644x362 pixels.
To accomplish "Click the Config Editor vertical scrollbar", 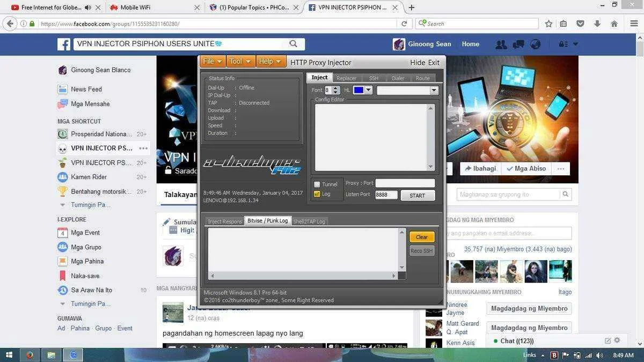I will coord(430,137).
